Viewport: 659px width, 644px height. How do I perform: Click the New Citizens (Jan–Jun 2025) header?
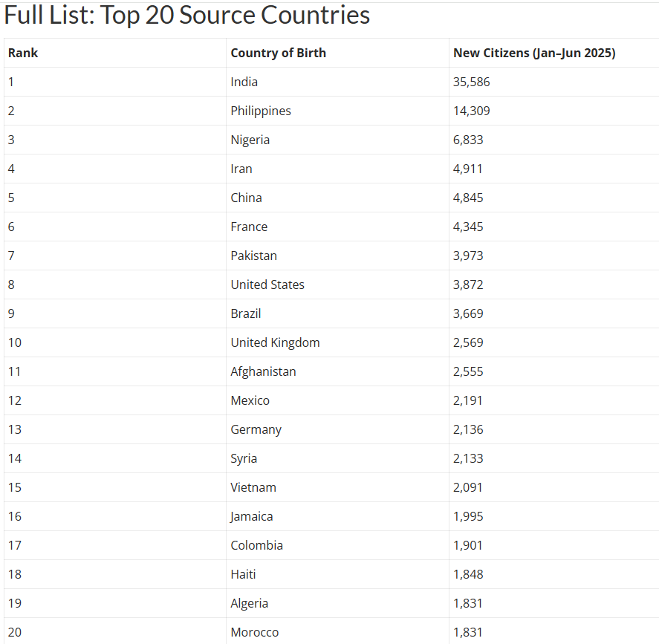(x=534, y=53)
